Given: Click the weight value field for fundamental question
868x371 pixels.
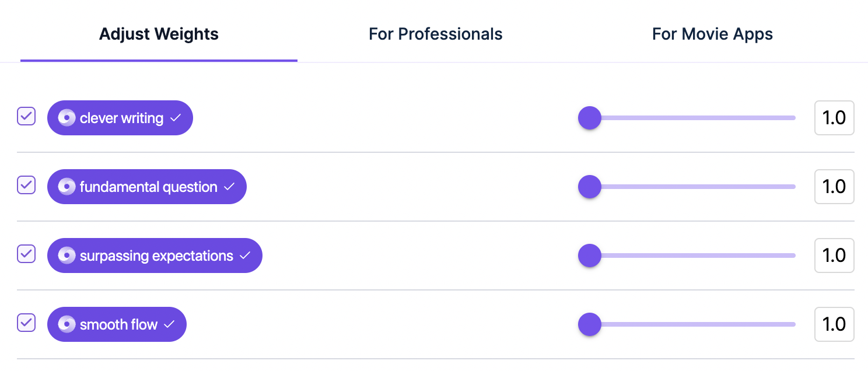Looking at the screenshot, I should 834,187.
